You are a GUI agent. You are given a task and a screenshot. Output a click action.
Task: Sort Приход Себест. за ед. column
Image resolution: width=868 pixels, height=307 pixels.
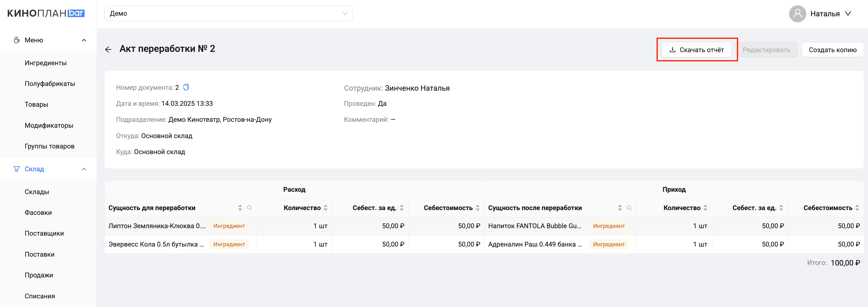pyautogui.click(x=781, y=208)
